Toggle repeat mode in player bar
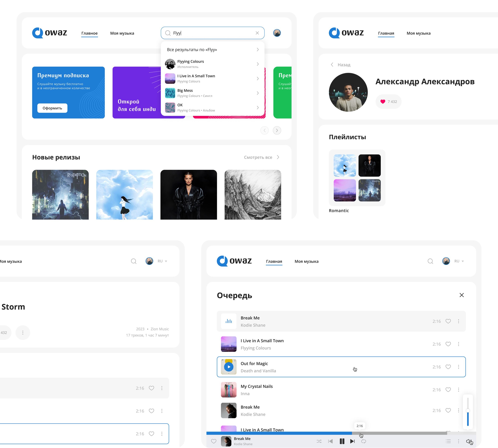 point(364,441)
